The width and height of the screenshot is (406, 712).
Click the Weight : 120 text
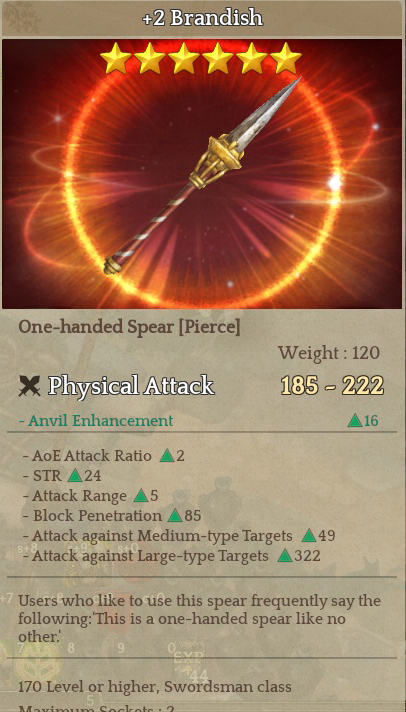coord(329,353)
